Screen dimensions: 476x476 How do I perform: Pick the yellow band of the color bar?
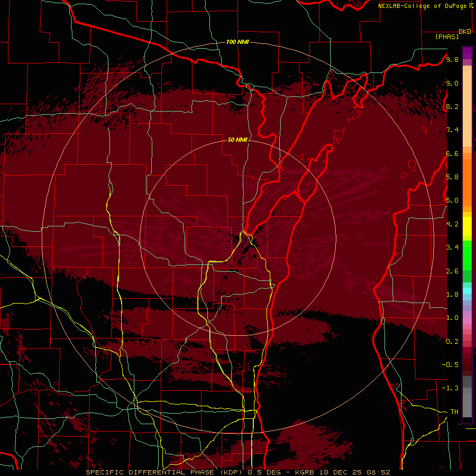[x=467, y=226]
